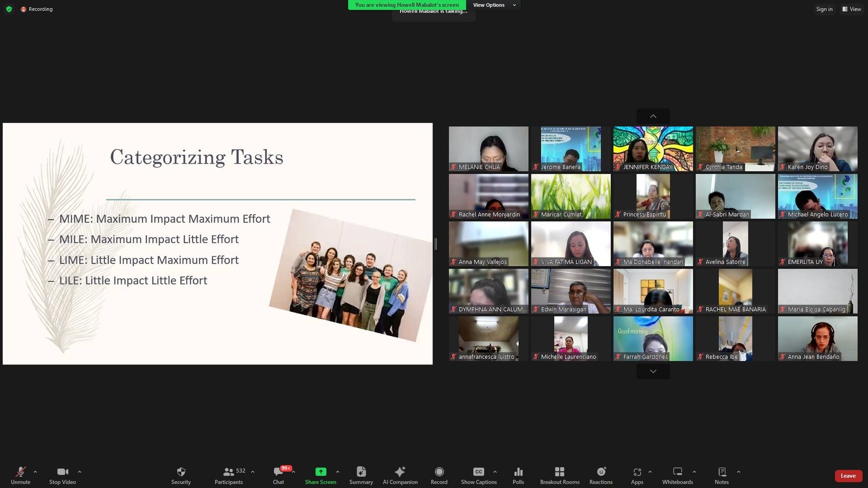This screenshot has width=868, height=488.
Task: Open the Security shield options
Action: click(x=181, y=475)
